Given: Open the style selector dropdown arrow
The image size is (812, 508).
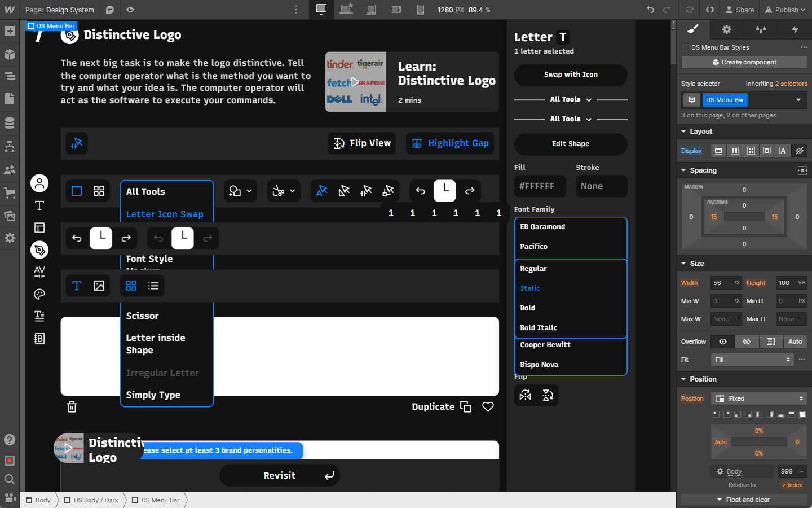Looking at the screenshot, I should coord(798,100).
